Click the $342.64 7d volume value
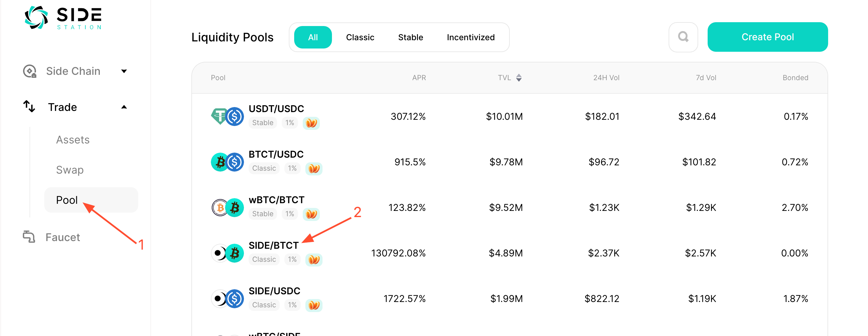 coord(697,116)
